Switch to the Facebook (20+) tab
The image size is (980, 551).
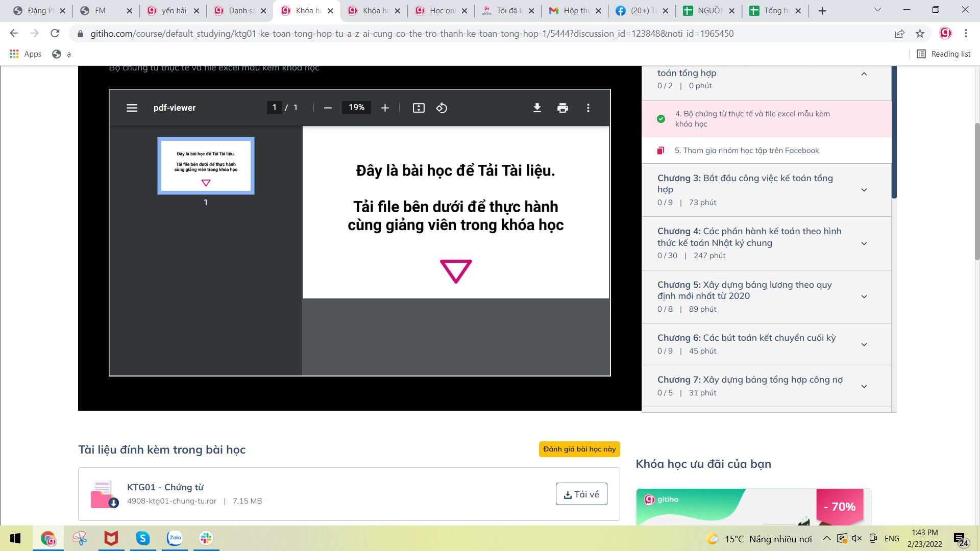tap(642, 11)
